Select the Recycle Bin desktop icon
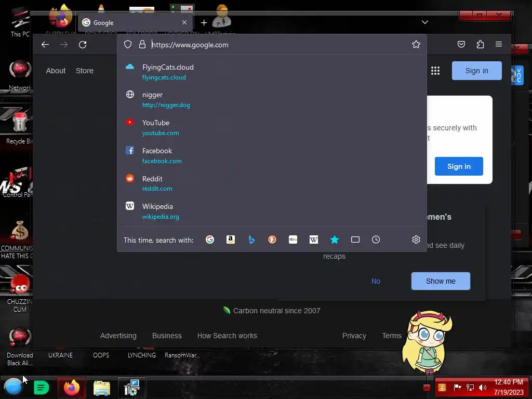The image size is (532, 399). coord(19,129)
